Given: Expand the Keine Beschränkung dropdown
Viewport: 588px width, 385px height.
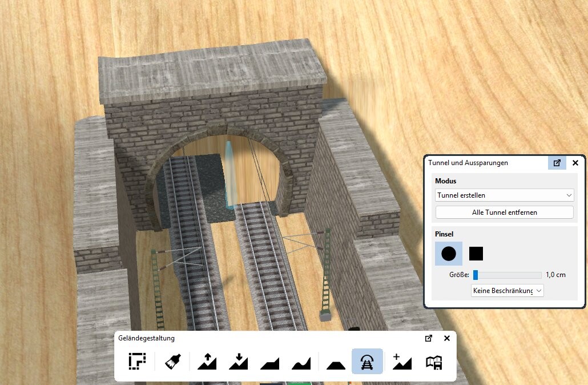Looking at the screenshot, I should (x=508, y=291).
